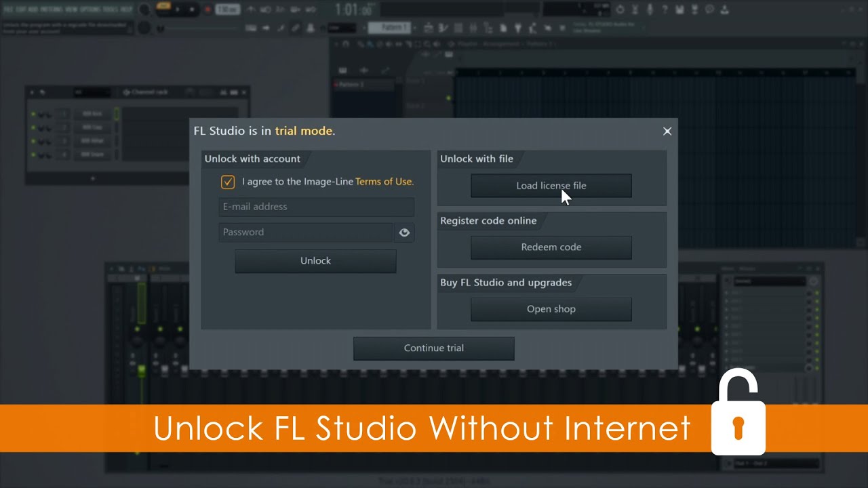Toggle password visibility with the eye icon
The width and height of the screenshot is (868, 488).
(x=404, y=232)
